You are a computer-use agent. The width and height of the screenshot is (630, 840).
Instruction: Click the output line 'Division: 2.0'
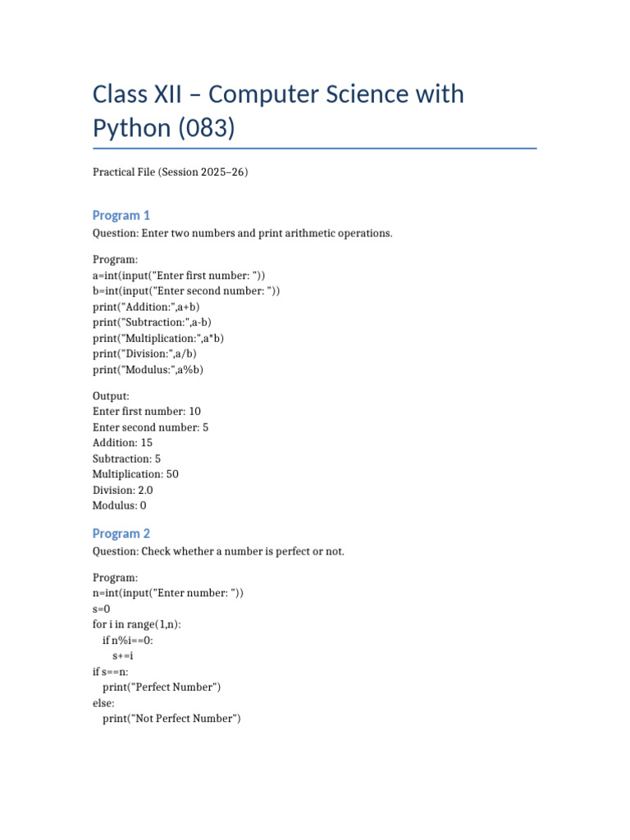(123, 491)
